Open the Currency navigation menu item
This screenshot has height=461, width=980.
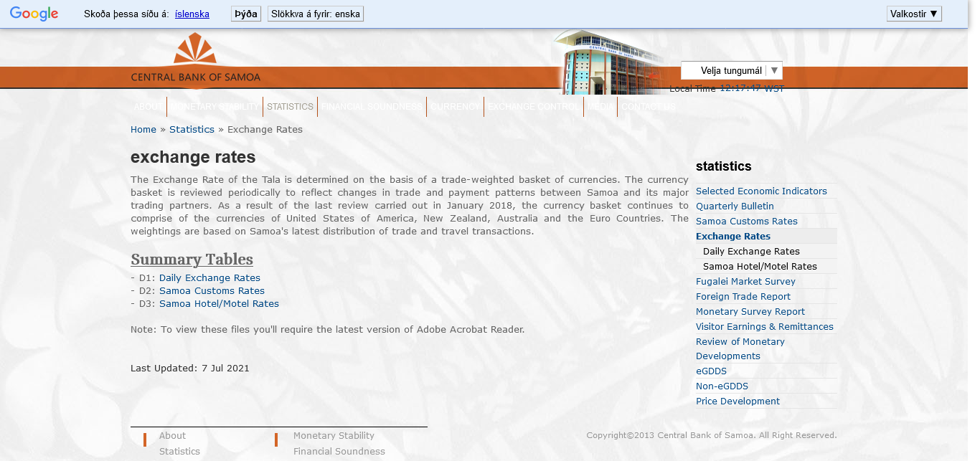coord(455,107)
